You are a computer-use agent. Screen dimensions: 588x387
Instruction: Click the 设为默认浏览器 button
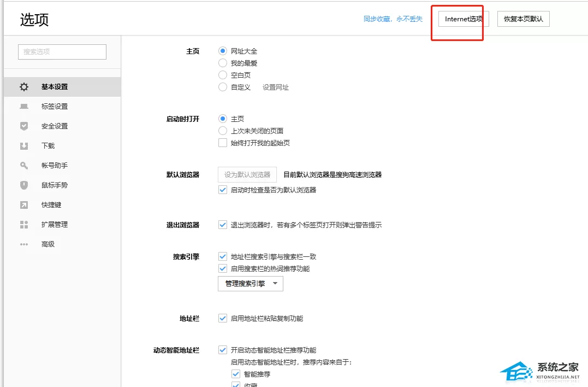[247, 174]
